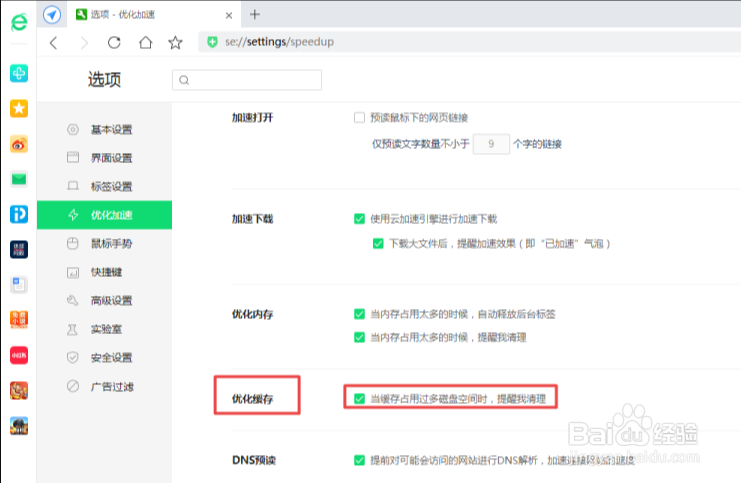Open 广告过滤 in the settings menu
Viewport: 741px width, 483px height.
104,387
